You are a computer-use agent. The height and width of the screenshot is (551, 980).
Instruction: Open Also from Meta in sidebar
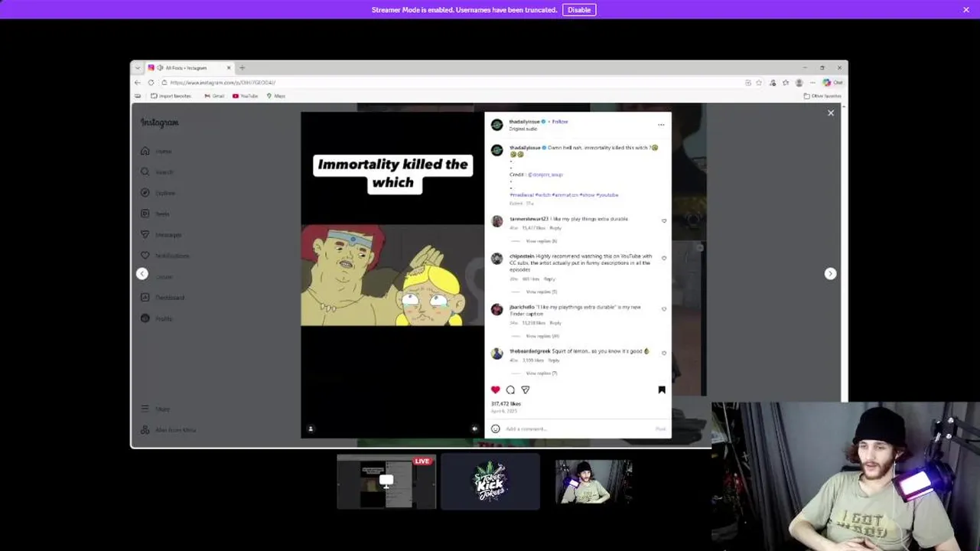pyautogui.click(x=169, y=430)
